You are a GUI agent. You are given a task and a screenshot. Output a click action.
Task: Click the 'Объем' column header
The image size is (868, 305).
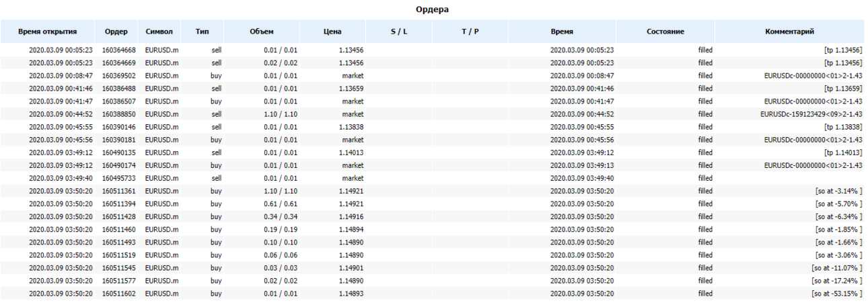pos(262,32)
